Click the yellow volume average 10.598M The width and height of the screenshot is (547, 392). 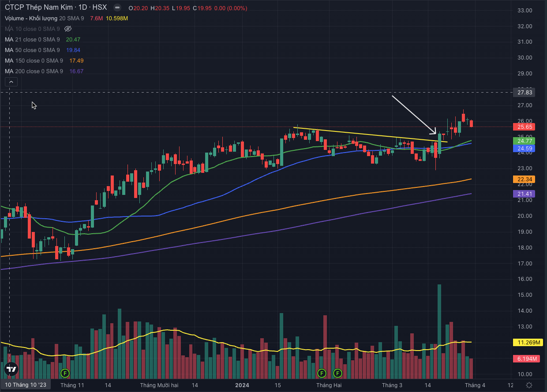coord(117,18)
